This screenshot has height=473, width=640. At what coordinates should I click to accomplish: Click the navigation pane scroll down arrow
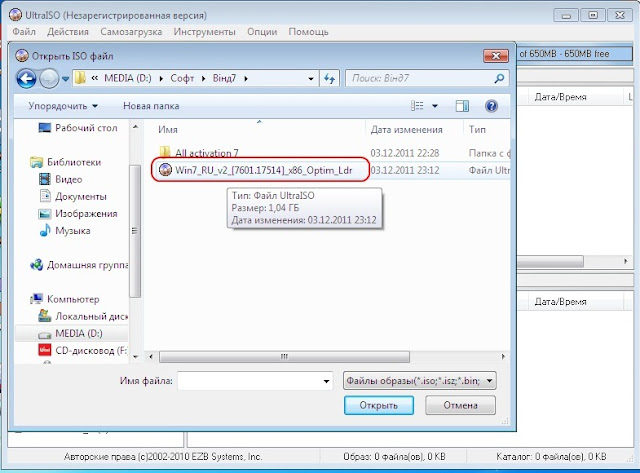tap(136, 357)
